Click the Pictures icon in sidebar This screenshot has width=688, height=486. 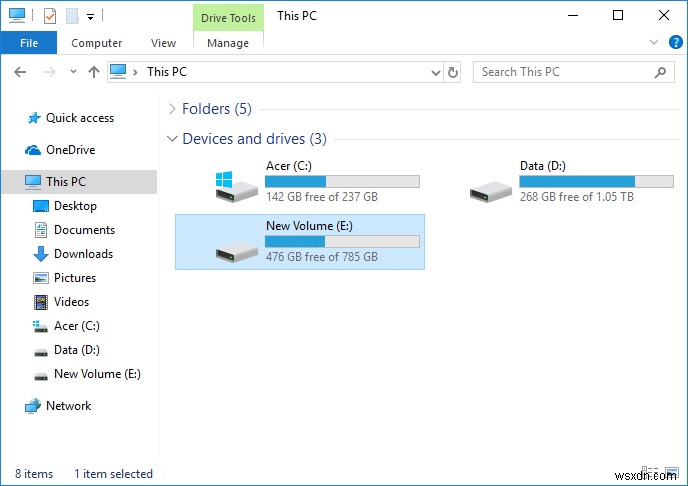pyautogui.click(x=41, y=278)
